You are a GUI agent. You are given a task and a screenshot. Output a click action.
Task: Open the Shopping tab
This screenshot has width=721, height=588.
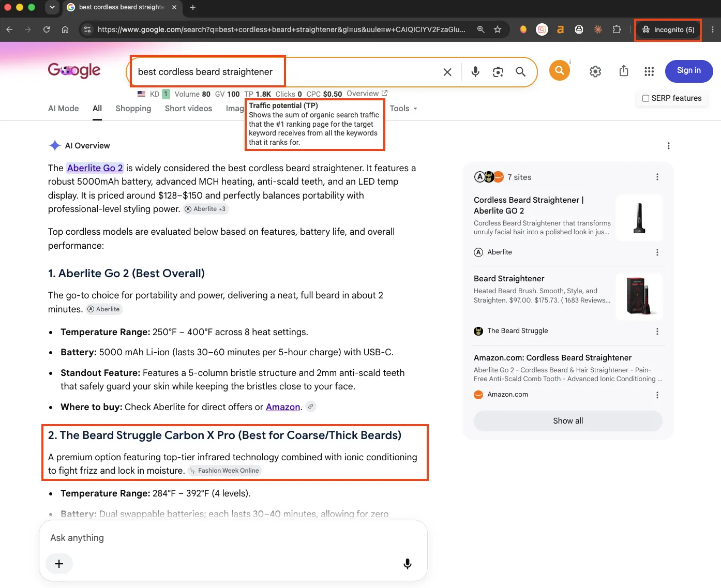(133, 109)
